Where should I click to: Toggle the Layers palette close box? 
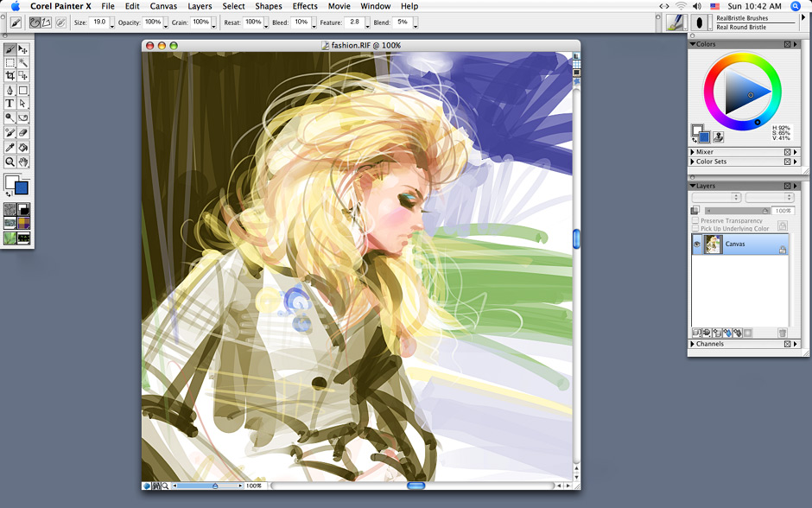[787, 186]
